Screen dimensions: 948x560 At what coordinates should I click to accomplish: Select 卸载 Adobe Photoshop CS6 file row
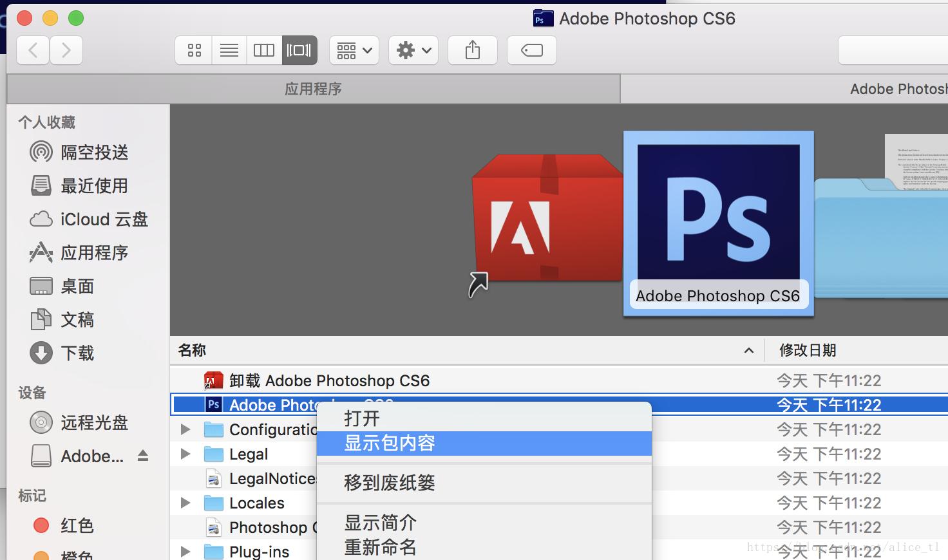pos(559,380)
